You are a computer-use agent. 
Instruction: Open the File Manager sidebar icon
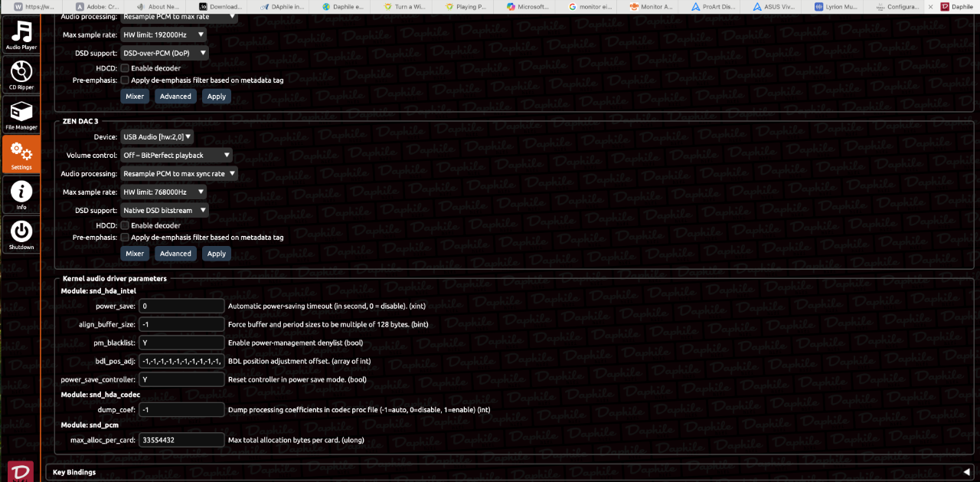tap(21, 115)
